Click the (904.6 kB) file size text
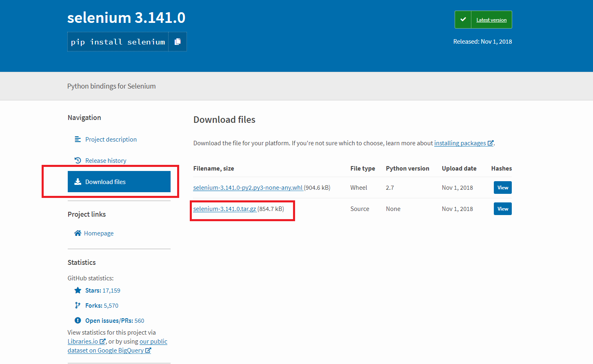 [x=317, y=187]
